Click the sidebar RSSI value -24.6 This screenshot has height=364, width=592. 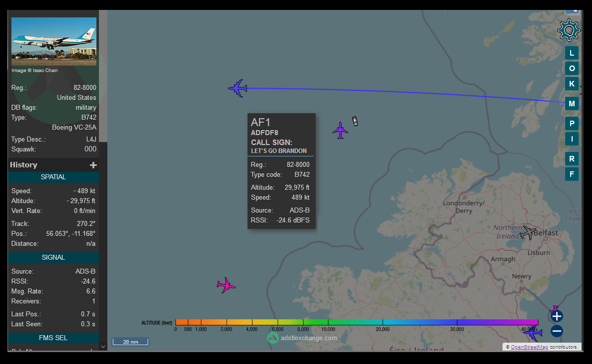tap(88, 282)
